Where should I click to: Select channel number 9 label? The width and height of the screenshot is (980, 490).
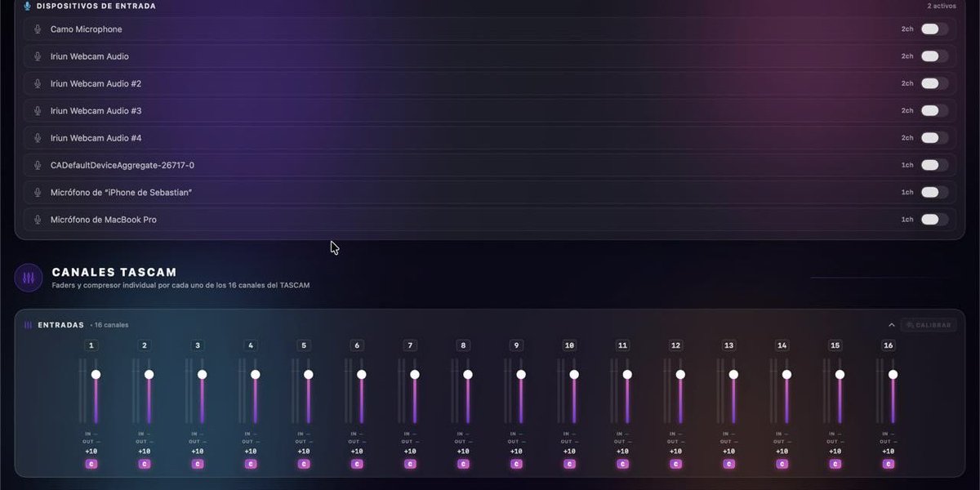(516, 345)
